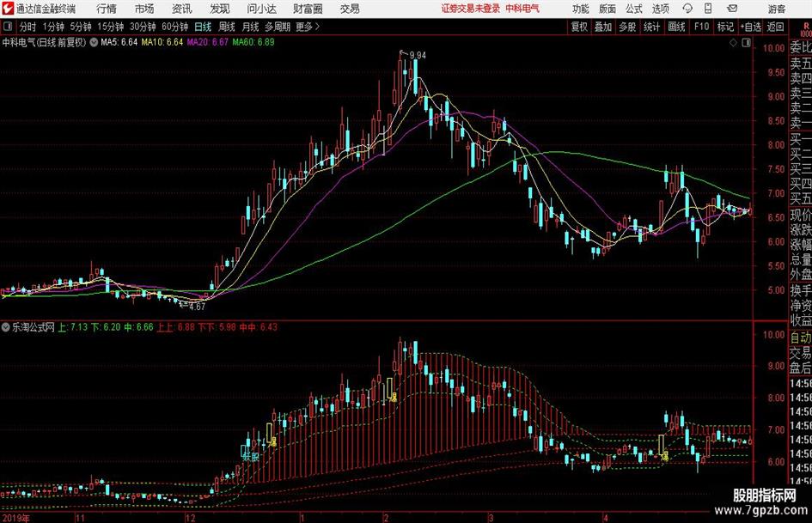Click the 下: 6.20 indicator value

(x=106, y=327)
